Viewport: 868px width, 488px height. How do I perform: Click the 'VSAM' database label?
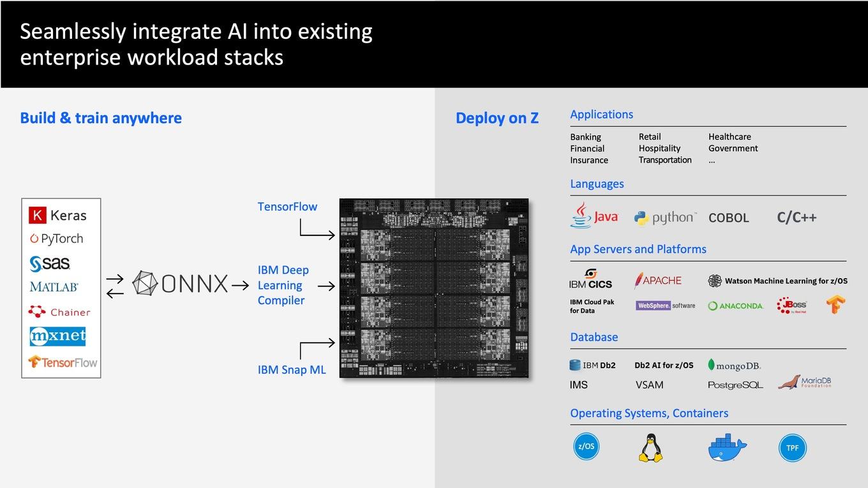[649, 385]
